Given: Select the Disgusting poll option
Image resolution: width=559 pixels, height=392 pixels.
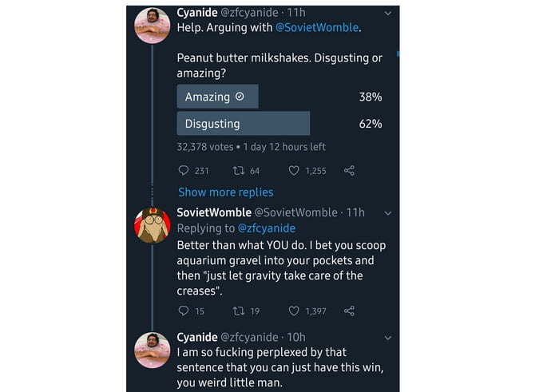Looking at the screenshot, I should (x=243, y=124).
